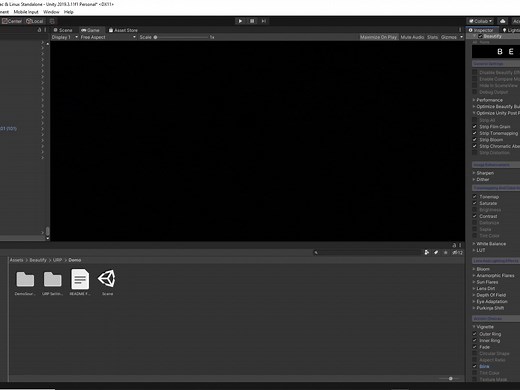Toggle the Local handle rotation button
Viewport: 520px width, 390px height.
coord(35,21)
